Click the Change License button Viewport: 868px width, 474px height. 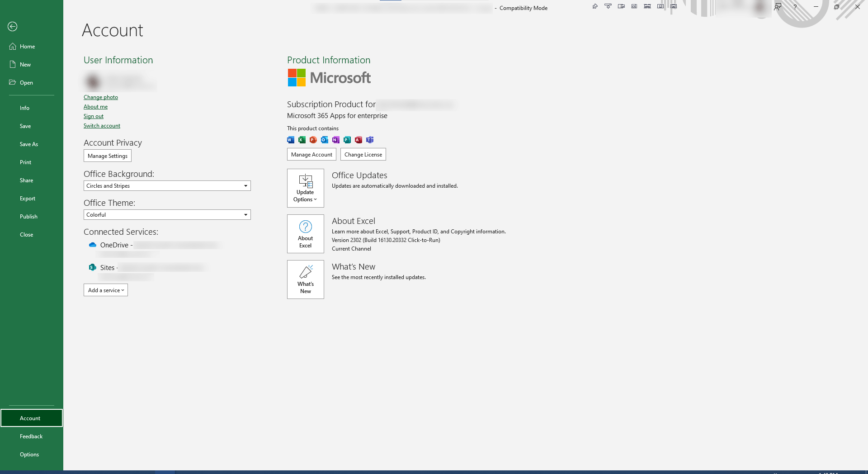point(363,155)
